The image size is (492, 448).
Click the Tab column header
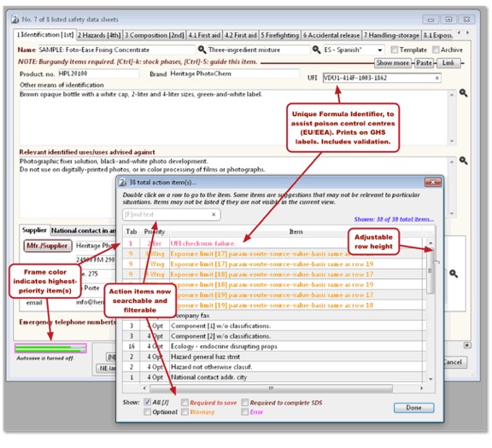(132, 232)
